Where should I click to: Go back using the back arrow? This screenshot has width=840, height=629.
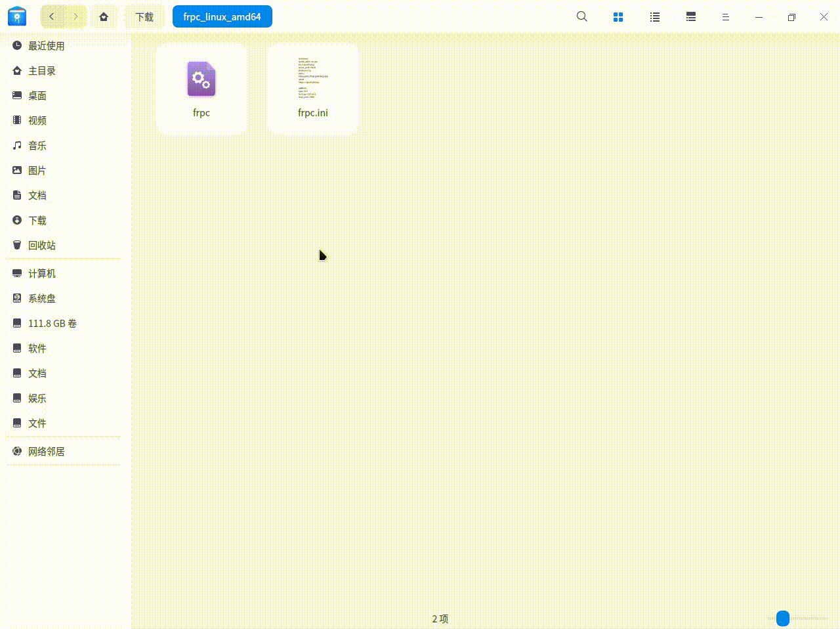(x=52, y=17)
